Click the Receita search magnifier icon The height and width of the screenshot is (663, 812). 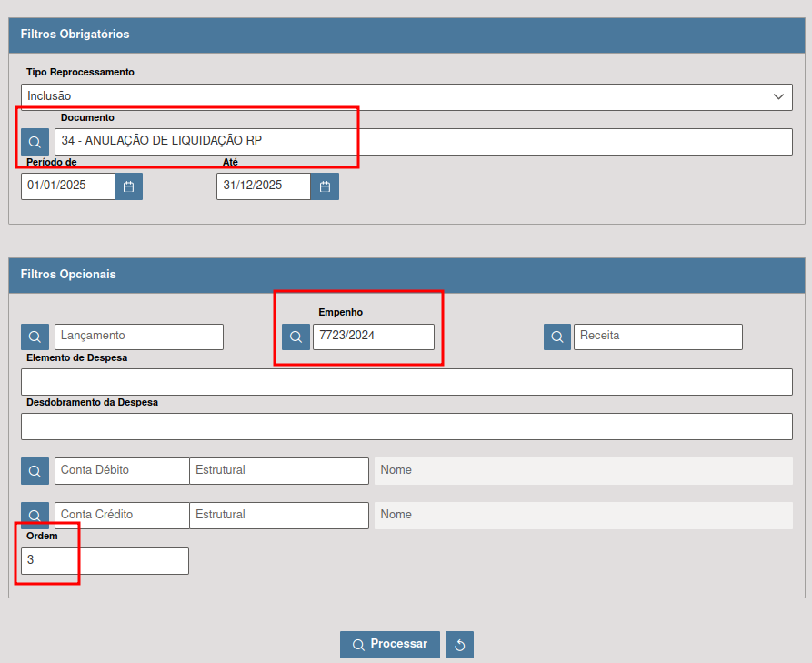(557, 337)
